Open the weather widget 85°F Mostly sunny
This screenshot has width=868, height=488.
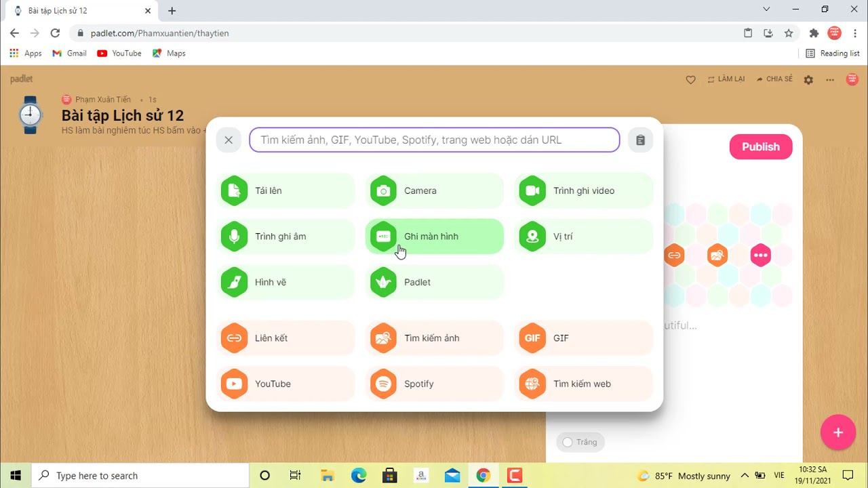[x=684, y=476]
